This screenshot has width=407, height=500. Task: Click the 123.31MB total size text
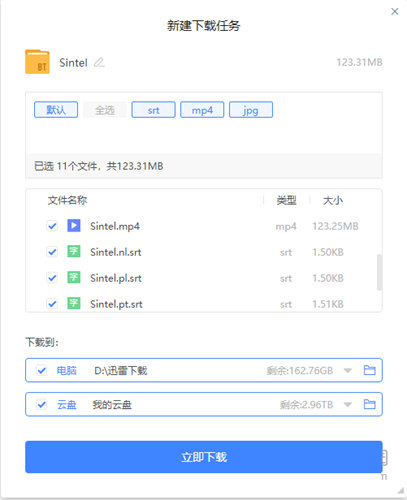pos(359,62)
